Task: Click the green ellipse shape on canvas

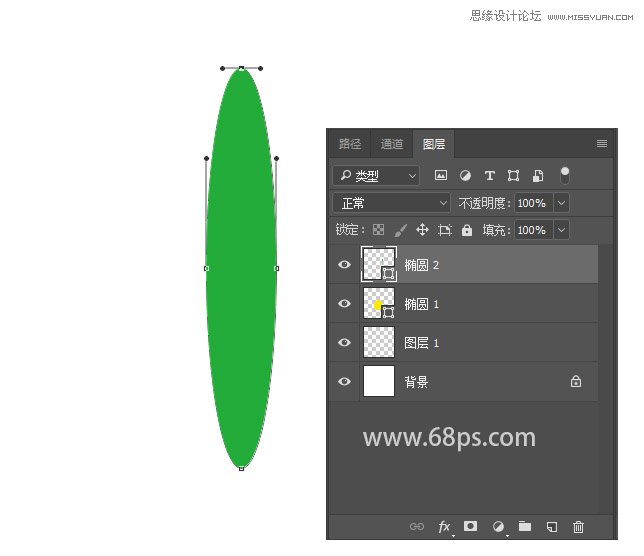Action: [242, 268]
